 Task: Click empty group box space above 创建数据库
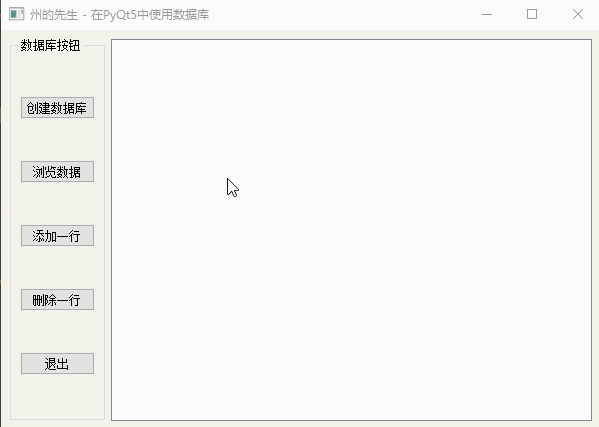pos(57,74)
